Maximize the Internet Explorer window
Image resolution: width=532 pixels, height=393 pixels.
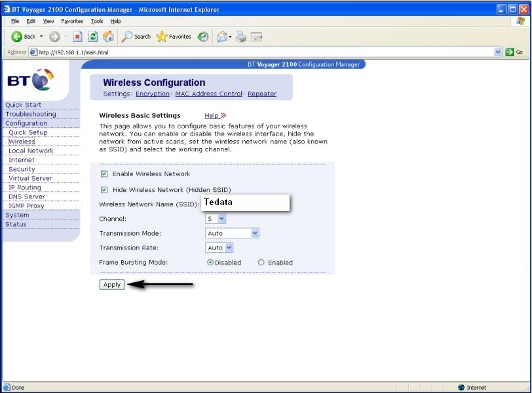(x=512, y=9)
